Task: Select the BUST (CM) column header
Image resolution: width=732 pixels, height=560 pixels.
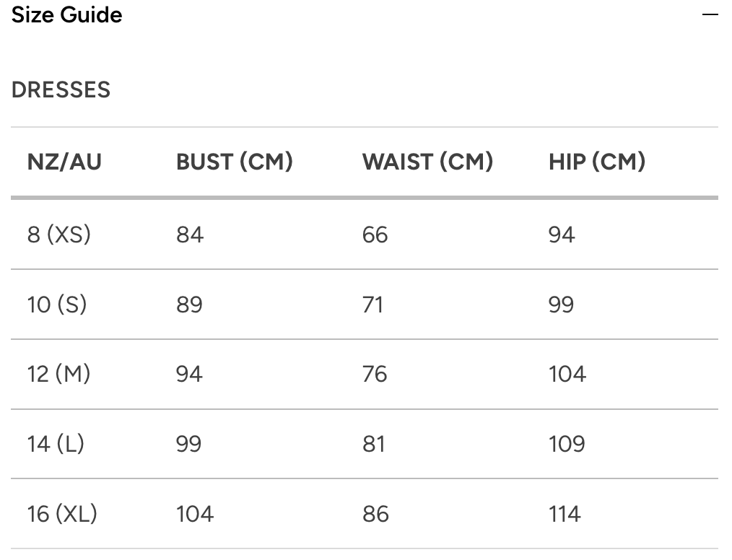Action: [234, 162]
